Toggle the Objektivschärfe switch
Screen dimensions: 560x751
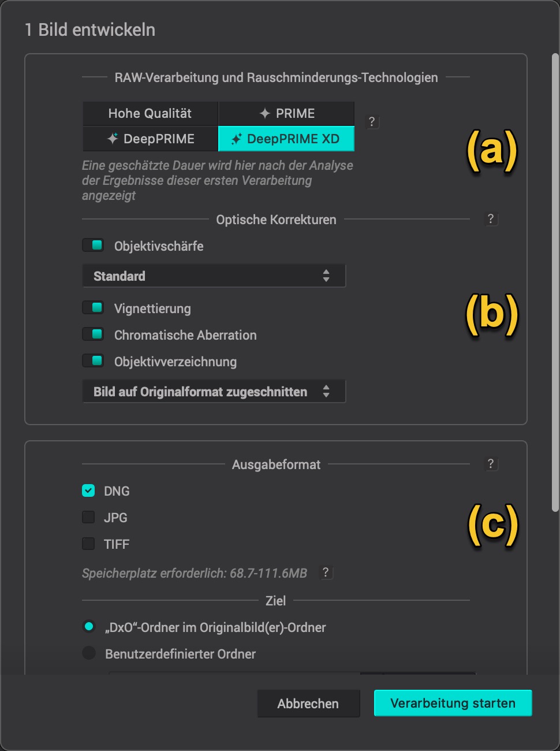[93, 246]
